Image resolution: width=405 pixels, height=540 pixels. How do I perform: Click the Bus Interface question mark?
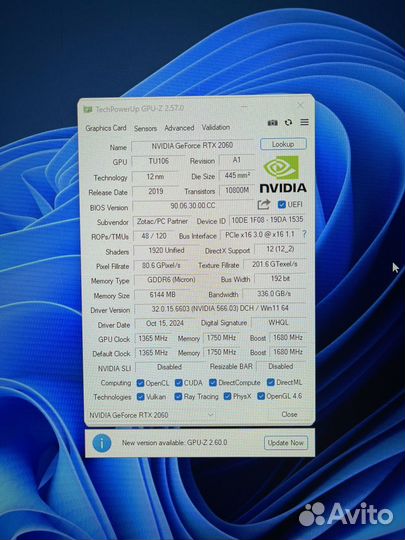(304, 234)
